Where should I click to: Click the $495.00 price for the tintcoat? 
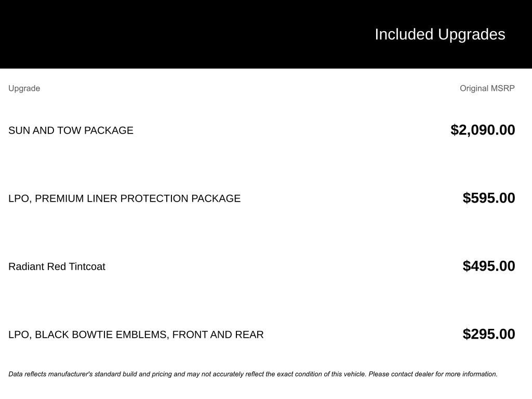[489, 266]
